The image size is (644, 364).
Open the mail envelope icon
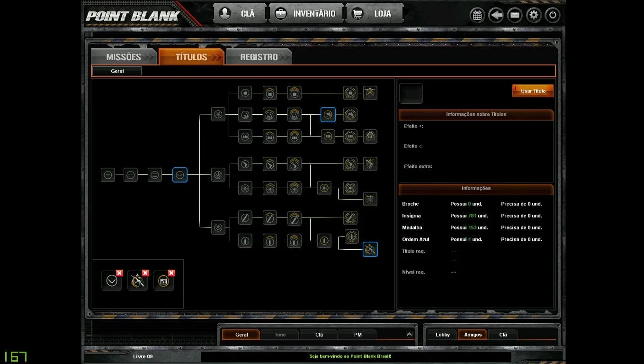coord(515,15)
